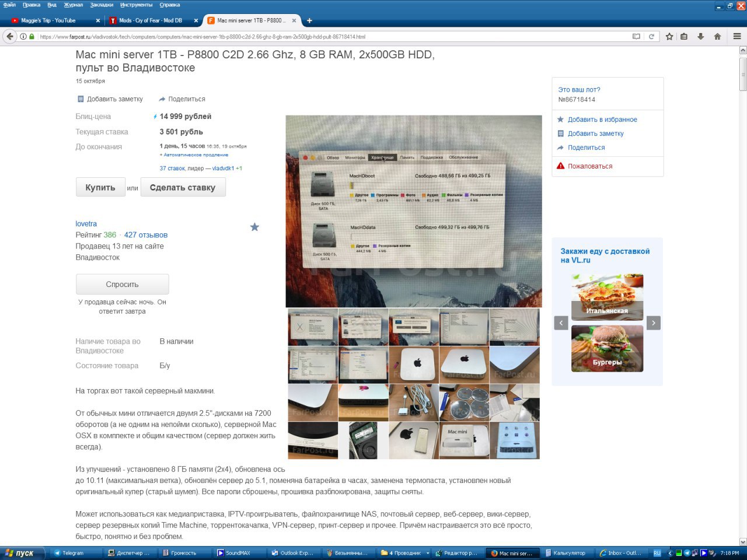The width and height of the screenshot is (747, 560).
Task: Click Пожаловаться report link
Action: pyautogui.click(x=590, y=166)
